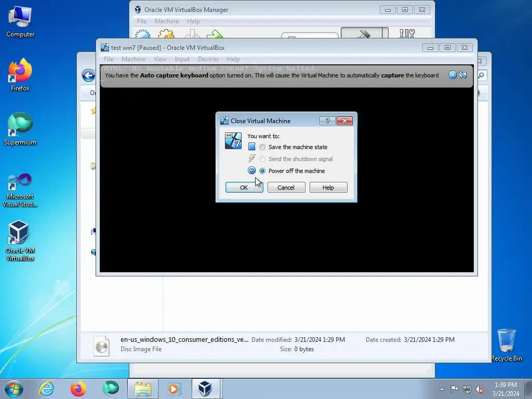Open Microsoft Visual Studio desktop shortcut
Image resolution: width=532 pixels, height=399 pixels.
20,190
